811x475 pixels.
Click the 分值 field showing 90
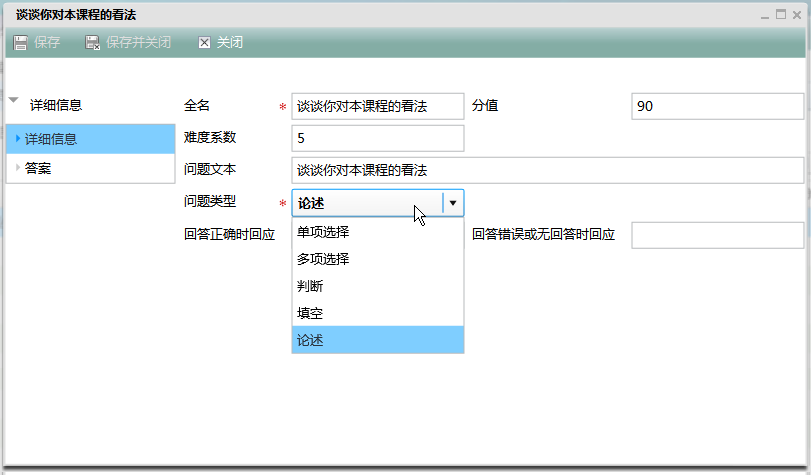point(717,106)
